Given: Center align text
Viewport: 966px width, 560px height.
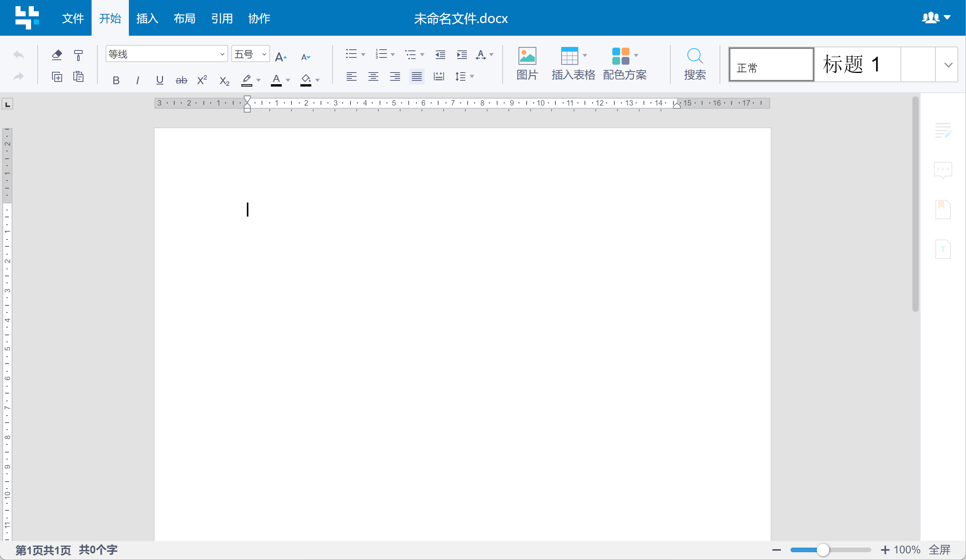Looking at the screenshot, I should click(x=373, y=76).
